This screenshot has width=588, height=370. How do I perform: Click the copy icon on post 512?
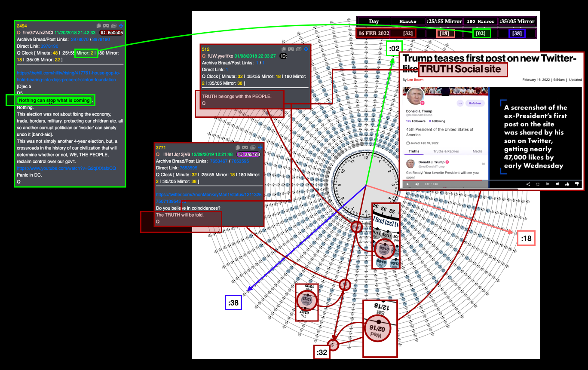tap(284, 49)
